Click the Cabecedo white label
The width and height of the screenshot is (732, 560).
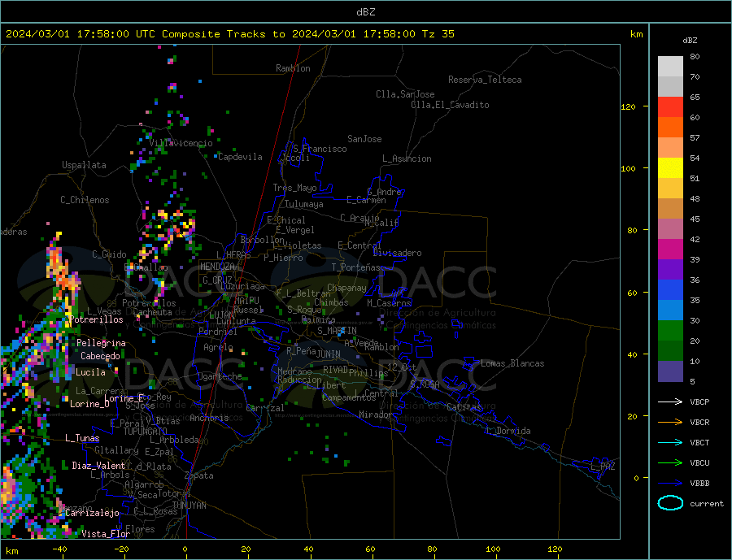click(100, 356)
